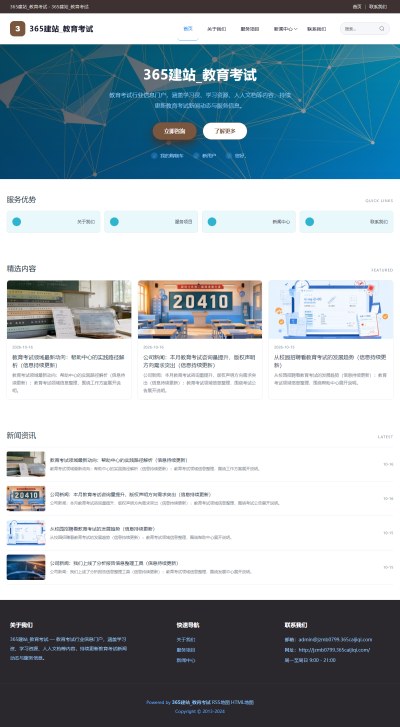Open the 新闻中心 quick link card
400x727 pixels.
[249, 222]
